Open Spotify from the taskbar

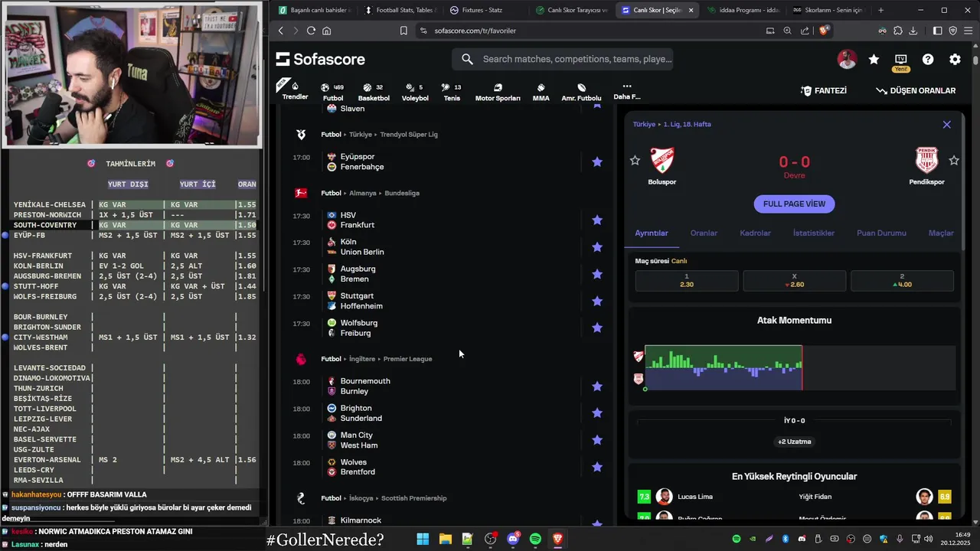click(x=535, y=539)
